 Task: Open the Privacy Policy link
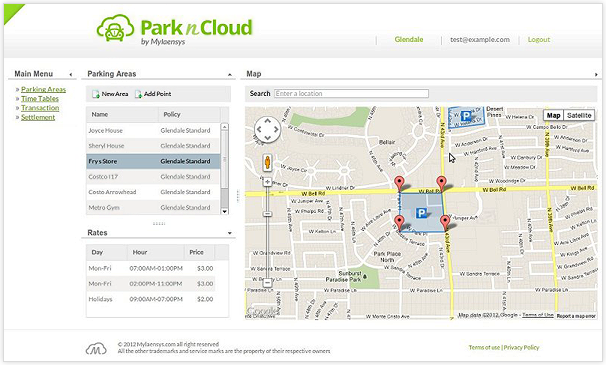tap(521, 347)
